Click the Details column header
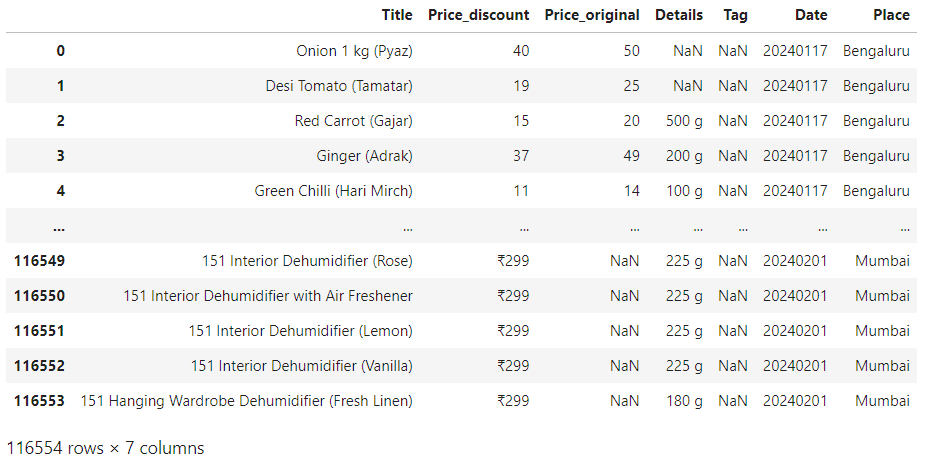 (x=679, y=15)
